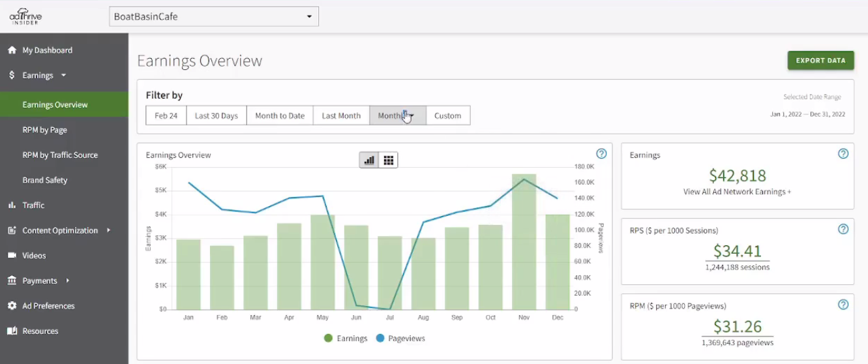The width and height of the screenshot is (868, 364).
Task: Toggle Earnings series in chart legend
Action: point(346,339)
